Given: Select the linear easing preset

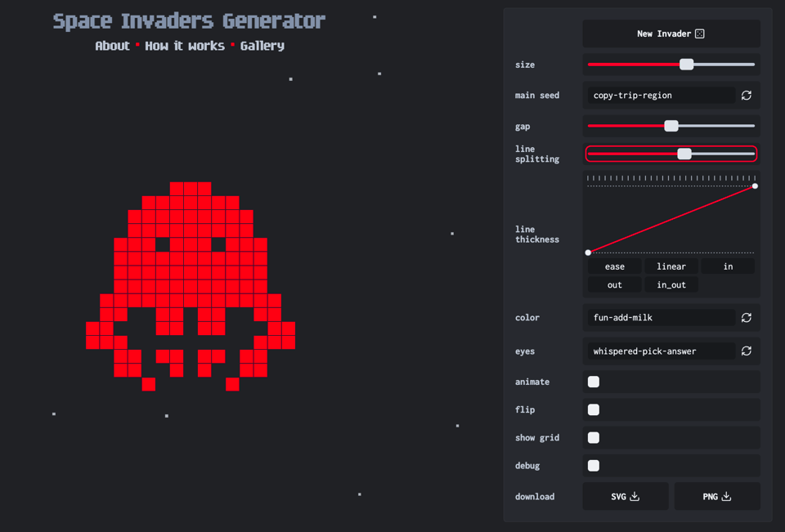Looking at the screenshot, I should [x=671, y=266].
